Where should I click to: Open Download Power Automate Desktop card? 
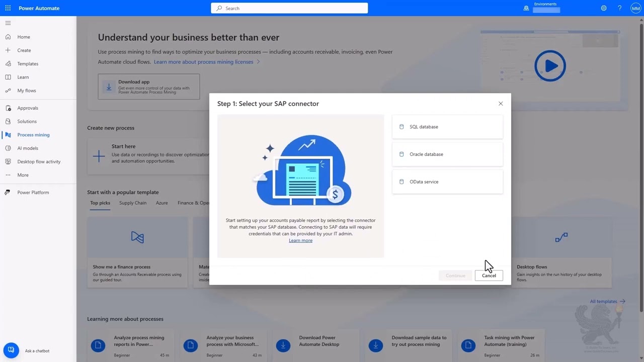click(316, 346)
